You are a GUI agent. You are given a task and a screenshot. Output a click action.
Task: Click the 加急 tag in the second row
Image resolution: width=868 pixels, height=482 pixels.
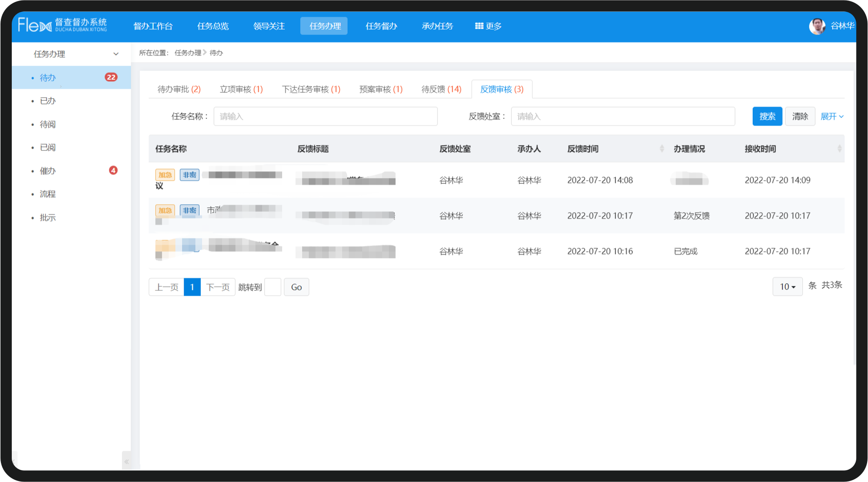click(x=165, y=211)
